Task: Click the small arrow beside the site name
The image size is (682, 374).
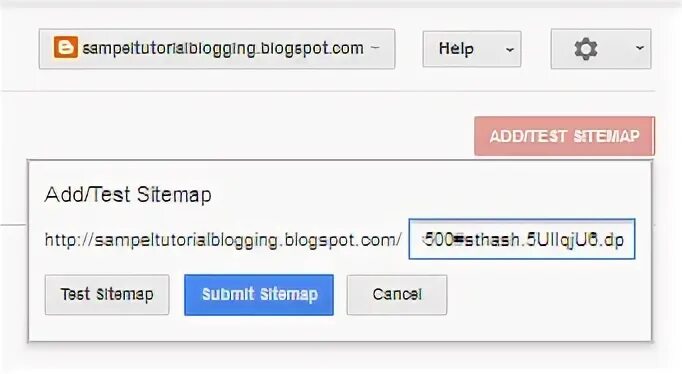Action: (x=375, y=47)
